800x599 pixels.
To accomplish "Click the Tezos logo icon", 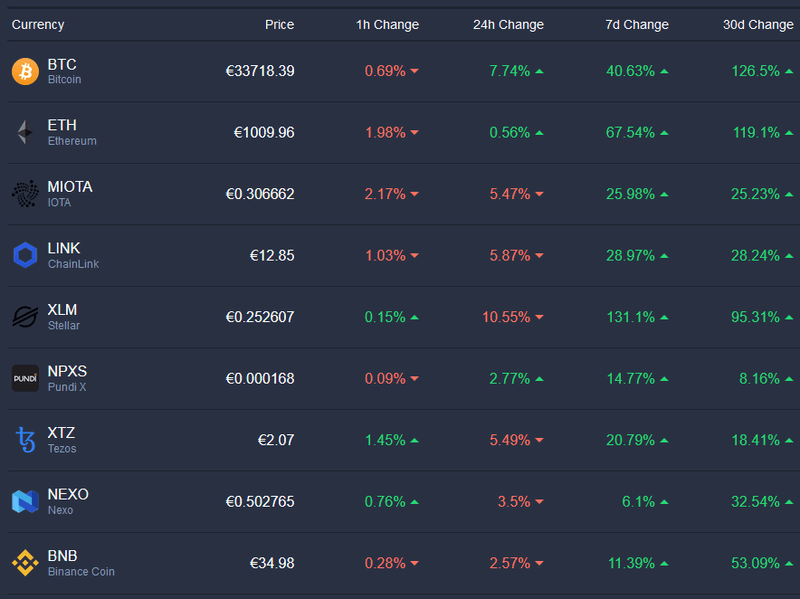I will tap(25, 440).
